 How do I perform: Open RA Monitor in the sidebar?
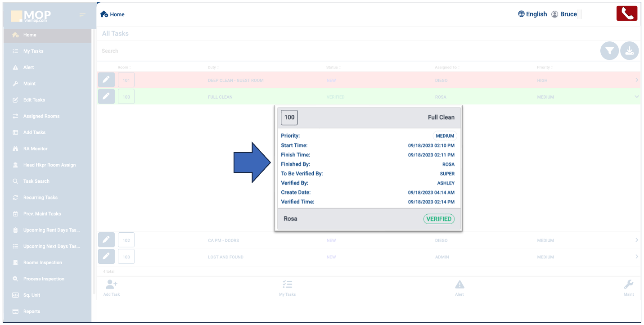click(x=35, y=149)
